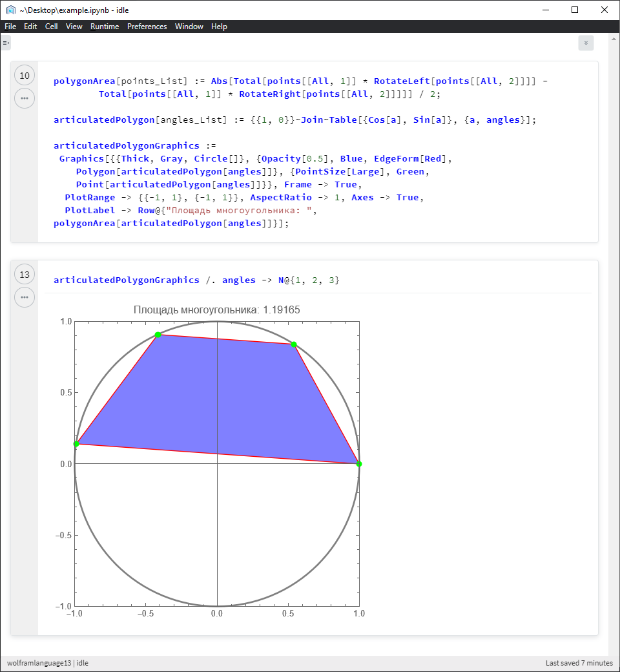Click the scrollbar up arrow

[x=614, y=39]
